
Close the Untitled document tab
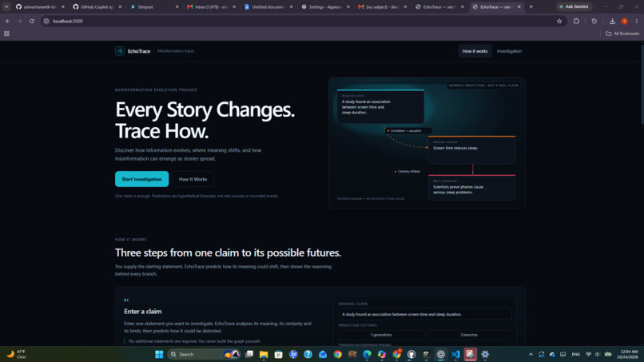tap(291, 6)
